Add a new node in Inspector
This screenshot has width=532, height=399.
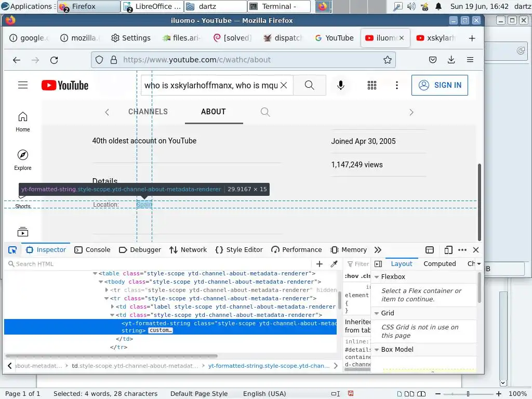pyautogui.click(x=320, y=264)
